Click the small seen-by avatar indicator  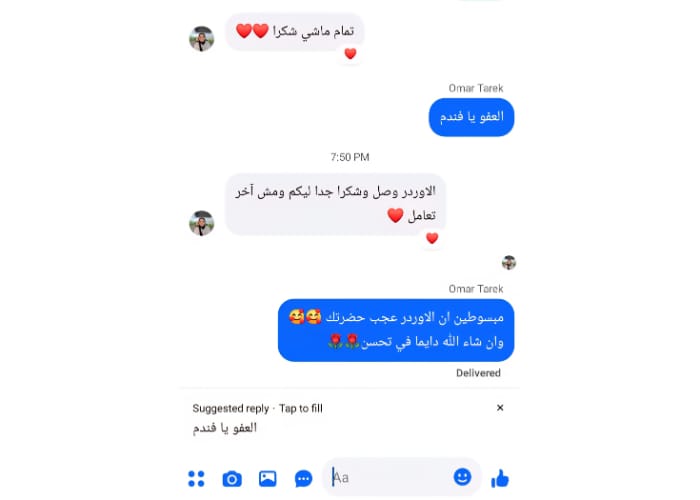click(509, 262)
